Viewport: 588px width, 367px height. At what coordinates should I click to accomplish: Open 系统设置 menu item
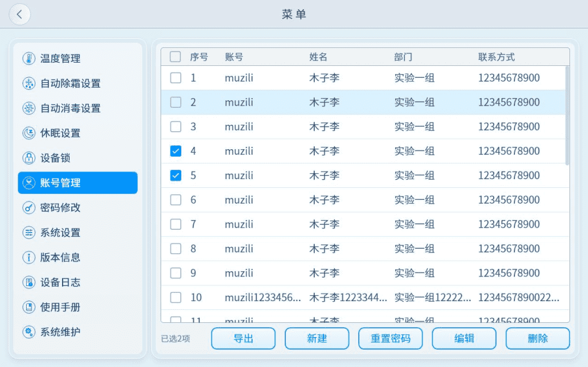click(60, 233)
